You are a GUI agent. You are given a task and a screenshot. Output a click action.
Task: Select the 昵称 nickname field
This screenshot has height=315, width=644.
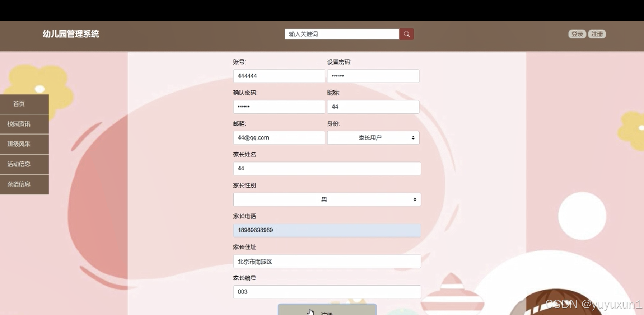[373, 107]
